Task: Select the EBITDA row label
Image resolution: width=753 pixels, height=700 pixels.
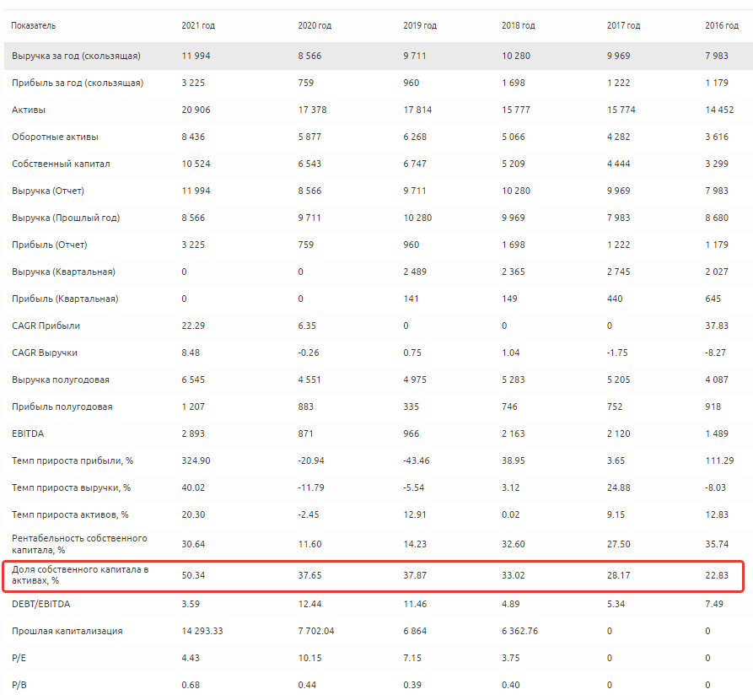Action: tap(26, 433)
